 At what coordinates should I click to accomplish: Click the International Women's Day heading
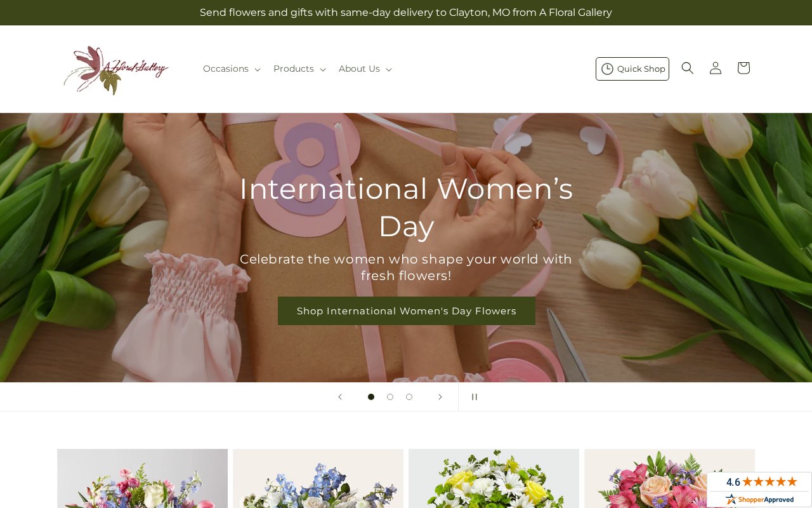click(406, 207)
